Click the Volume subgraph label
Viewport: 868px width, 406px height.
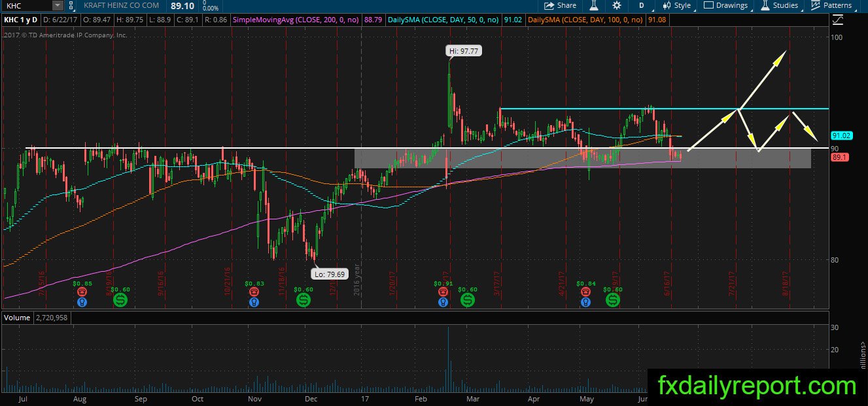(x=17, y=318)
